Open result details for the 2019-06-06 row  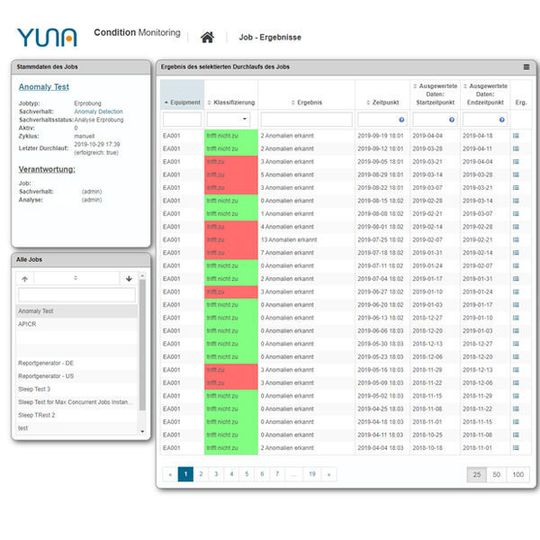point(516,331)
